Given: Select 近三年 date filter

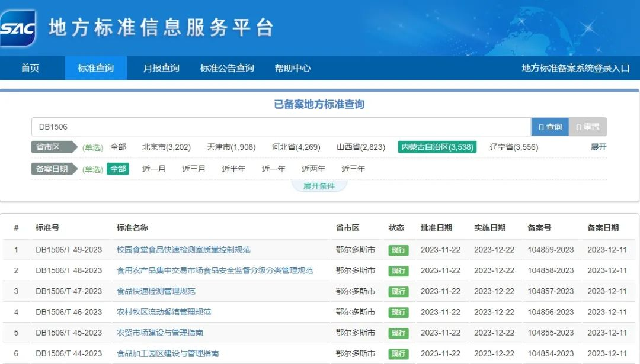Looking at the screenshot, I should point(353,169).
